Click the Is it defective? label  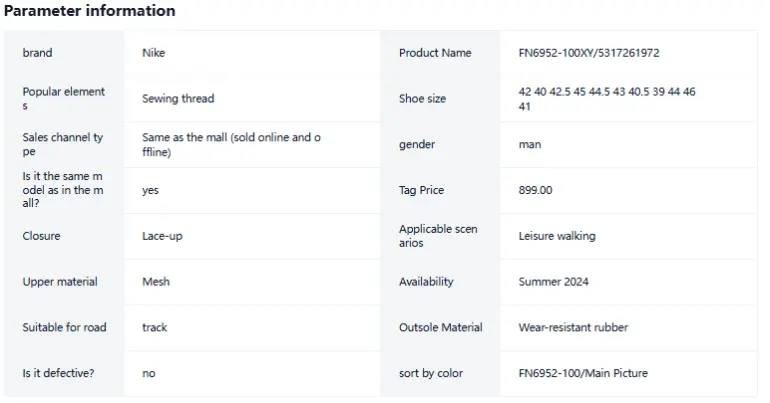click(58, 373)
